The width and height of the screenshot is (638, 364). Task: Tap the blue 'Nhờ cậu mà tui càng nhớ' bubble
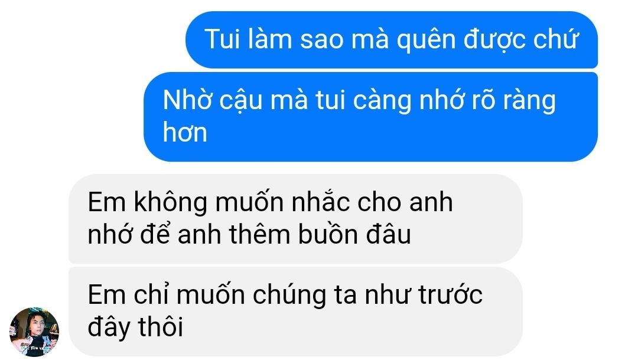[370, 117]
